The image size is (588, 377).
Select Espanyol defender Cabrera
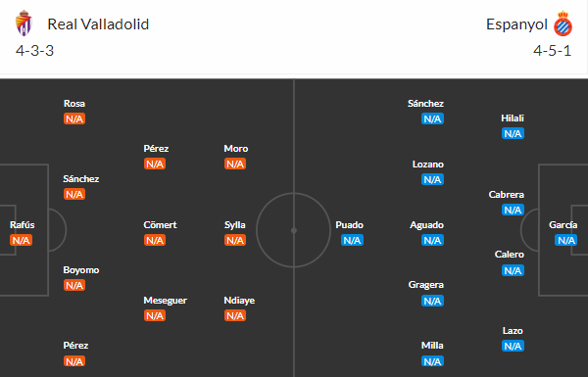coord(507,195)
